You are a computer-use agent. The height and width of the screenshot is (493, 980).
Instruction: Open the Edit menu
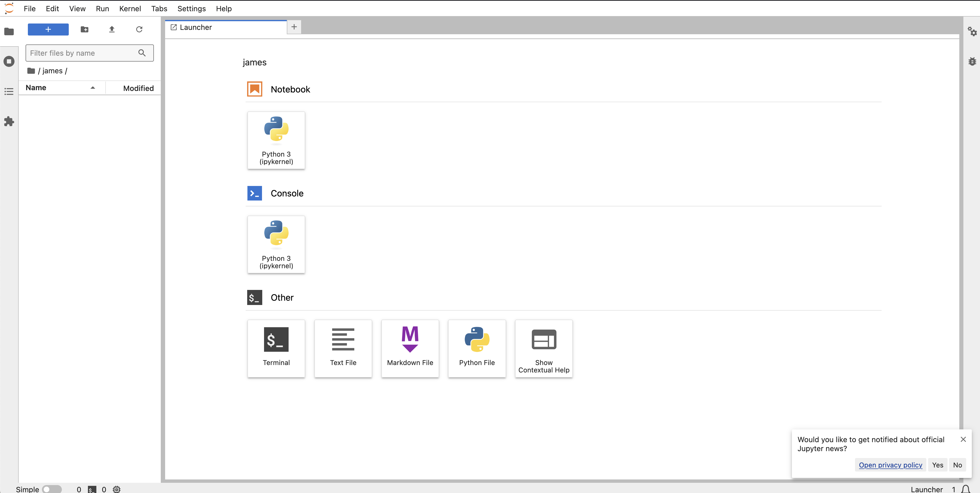point(52,8)
